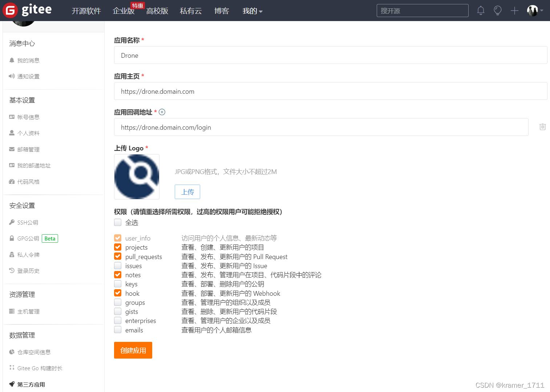This screenshot has width=550, height=392.
Task: Click the plus icon after 应用回调地址 label
Action: [x=162, y=112]
